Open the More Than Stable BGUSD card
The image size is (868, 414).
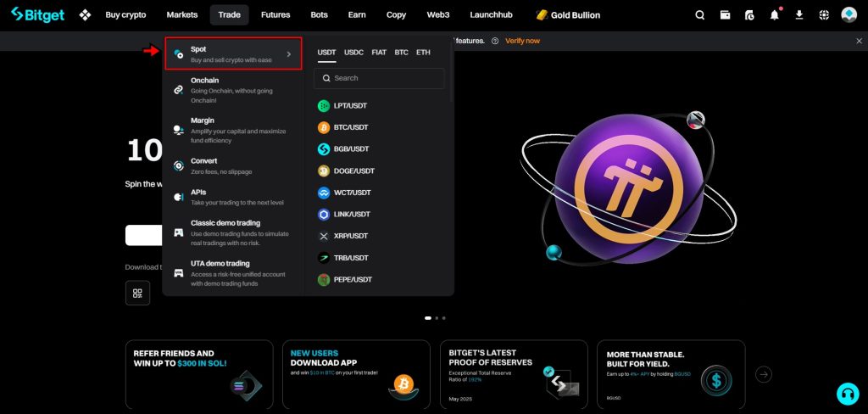coord(671,375)
